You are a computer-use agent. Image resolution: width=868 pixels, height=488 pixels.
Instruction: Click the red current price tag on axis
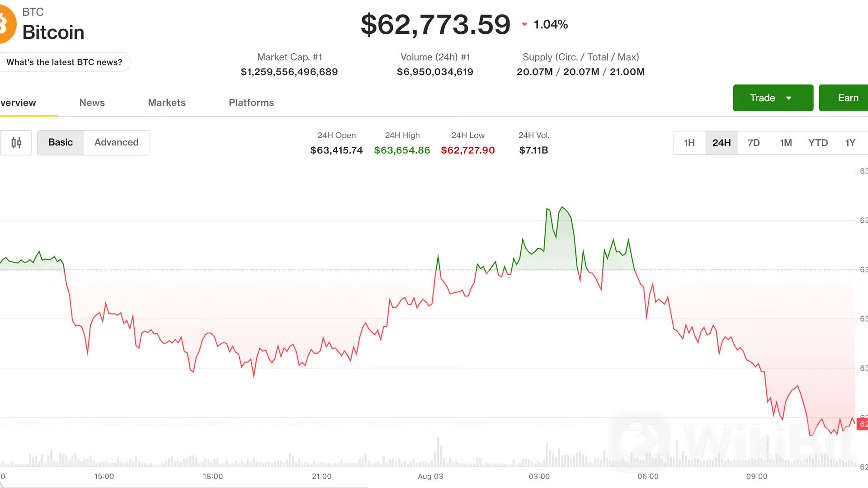[863, 424]
